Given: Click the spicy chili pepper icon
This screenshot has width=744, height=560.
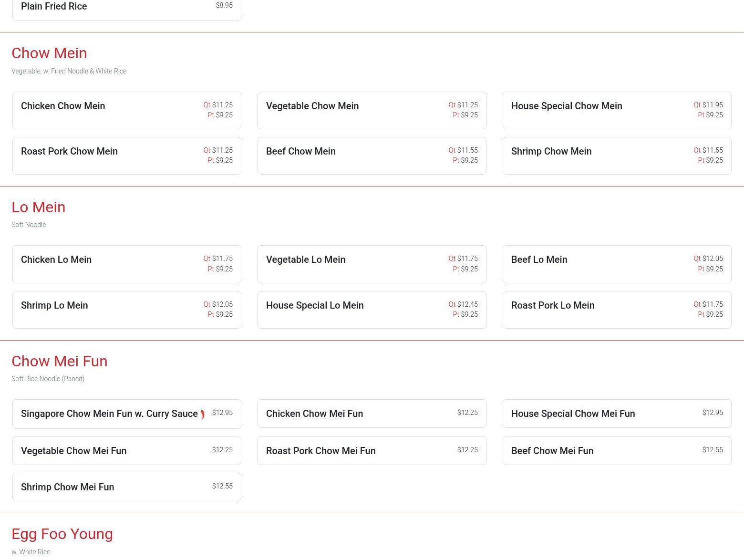Looking at the screenshot, I should click(x=202, y=415).
